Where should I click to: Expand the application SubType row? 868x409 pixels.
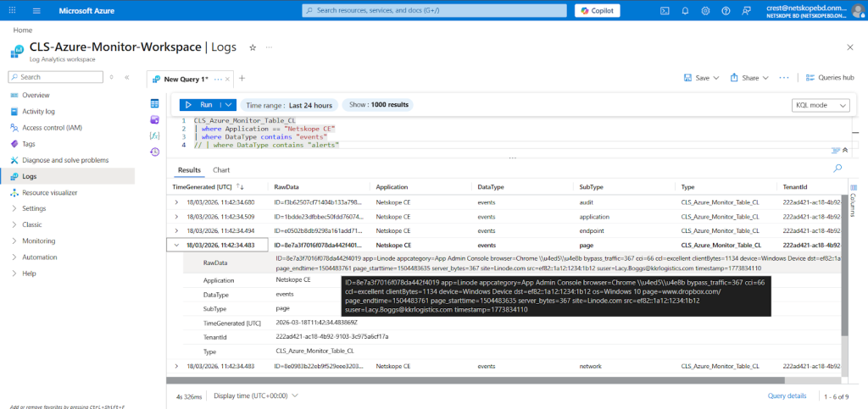pos(176,217)
